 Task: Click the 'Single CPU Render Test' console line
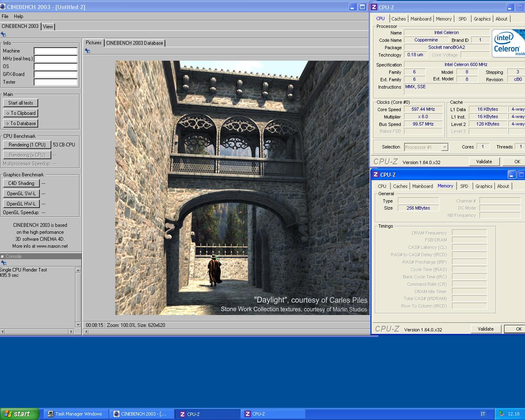23,270
